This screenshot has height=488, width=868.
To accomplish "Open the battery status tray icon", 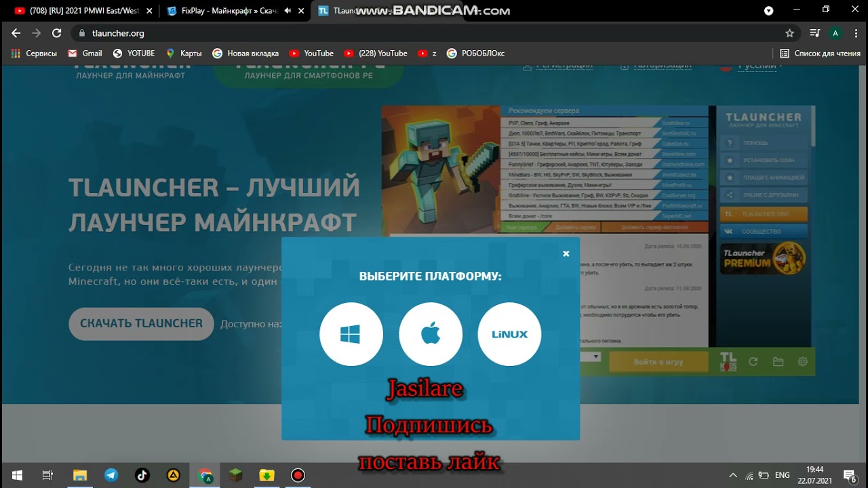I will tap(764, 475).
